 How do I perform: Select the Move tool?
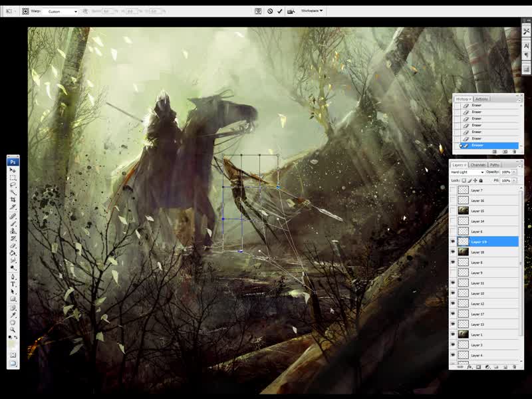(x=13, y=170)
